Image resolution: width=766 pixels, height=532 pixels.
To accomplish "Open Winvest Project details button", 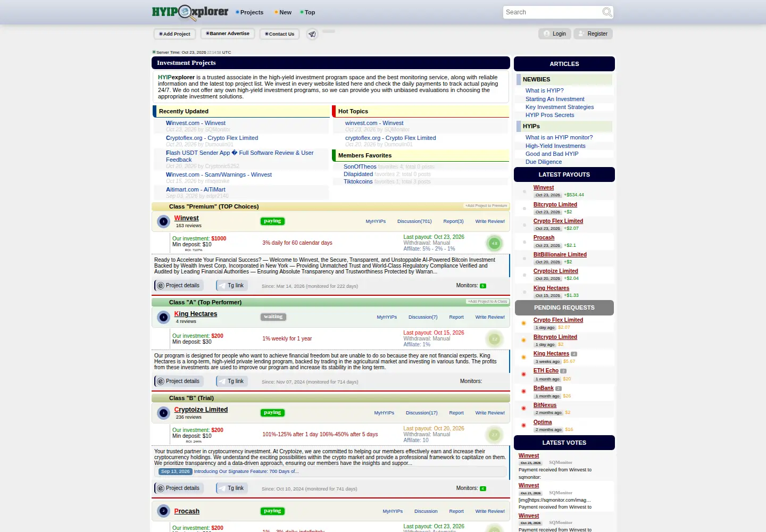I will click(179, 286).
